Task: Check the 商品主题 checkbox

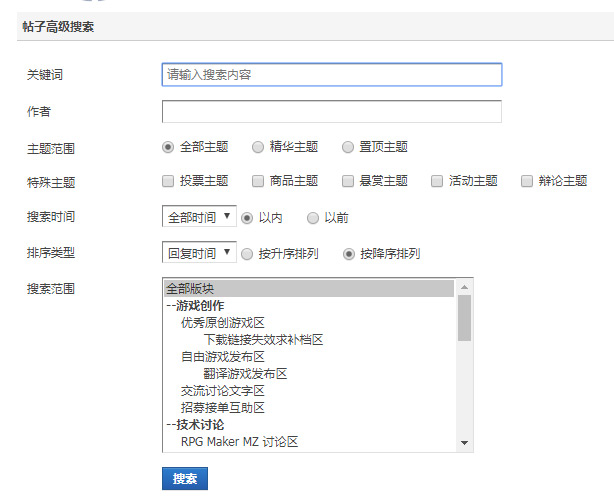Action: click(258, 181)
